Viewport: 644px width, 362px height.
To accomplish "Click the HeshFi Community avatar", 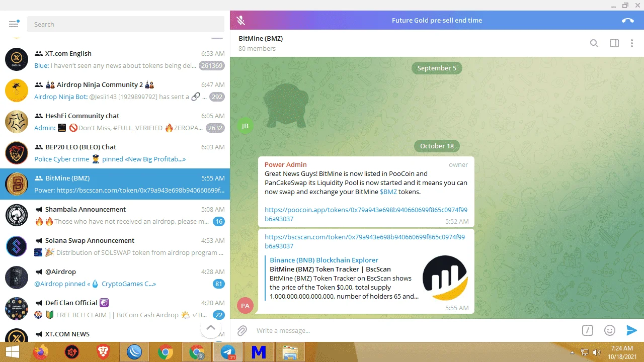I will click(17, 122).
